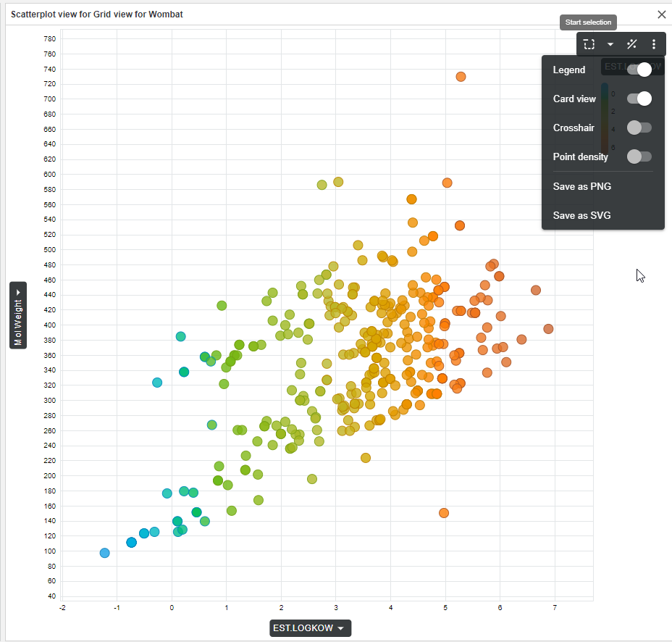Click the rightmost orange data point
This screenshot has height=642, width=672.
(548, 329)
